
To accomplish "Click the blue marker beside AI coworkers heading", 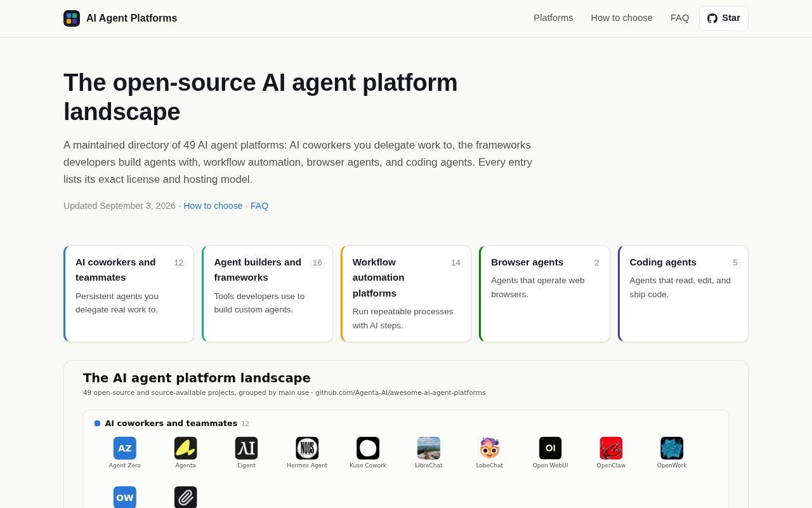I will (x=97, y=424).
